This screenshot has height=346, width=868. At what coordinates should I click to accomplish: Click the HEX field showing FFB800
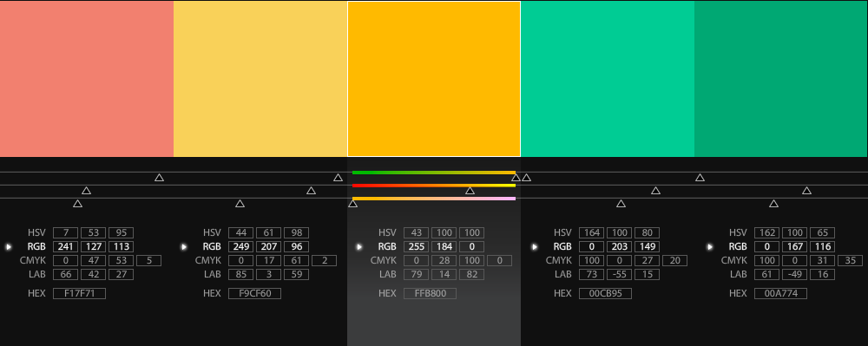(x=431, y=293)
